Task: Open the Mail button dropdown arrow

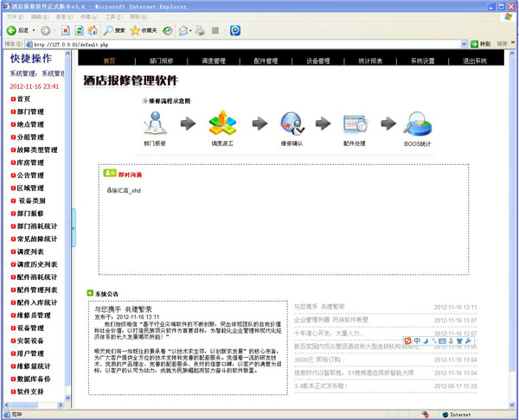Action: coord(190,30)
